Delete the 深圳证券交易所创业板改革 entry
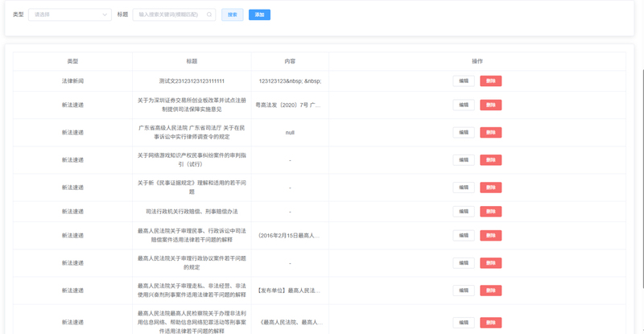Screen dimensions: 644x334 click(x=491, y=105)
